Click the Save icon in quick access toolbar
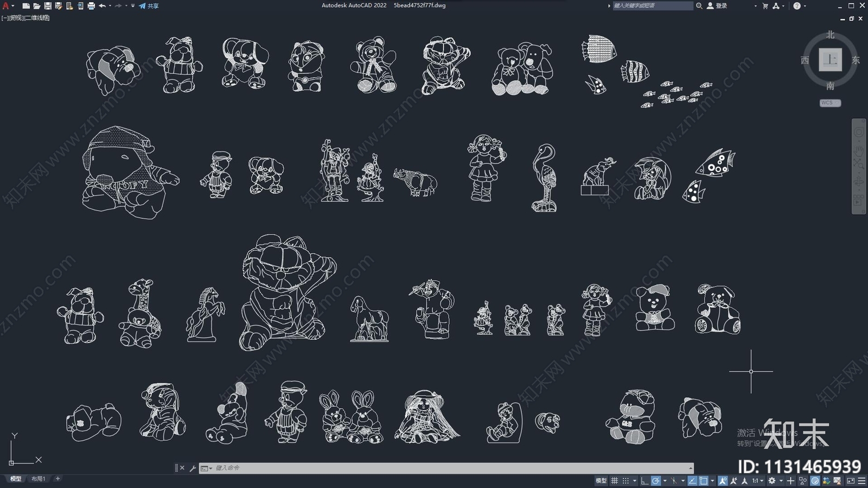Image resolution: width=868 pixels, height=488 pixels. click(48, 6)
